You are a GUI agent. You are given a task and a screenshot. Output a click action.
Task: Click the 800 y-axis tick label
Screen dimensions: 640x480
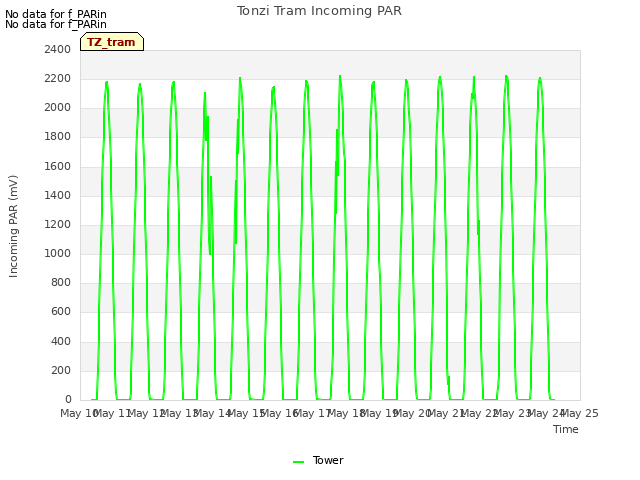point(61,282)
